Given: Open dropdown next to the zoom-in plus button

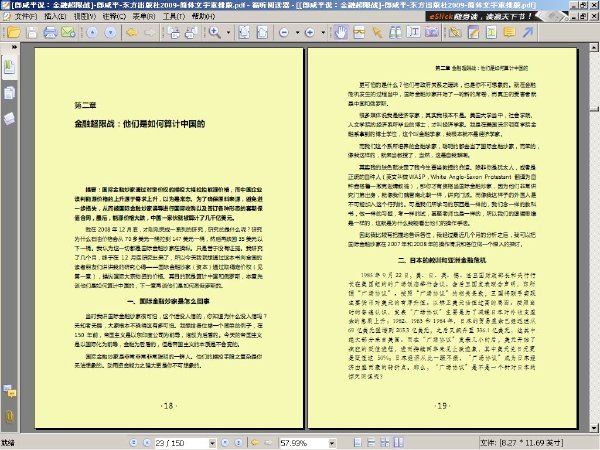Looking at the screenshot, I should 323,33.
